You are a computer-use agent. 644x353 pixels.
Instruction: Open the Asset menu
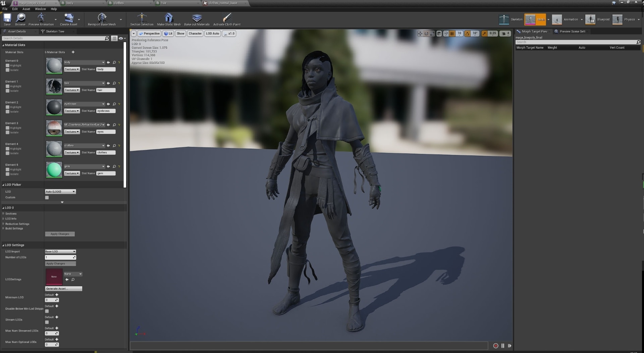click(26, 9)
